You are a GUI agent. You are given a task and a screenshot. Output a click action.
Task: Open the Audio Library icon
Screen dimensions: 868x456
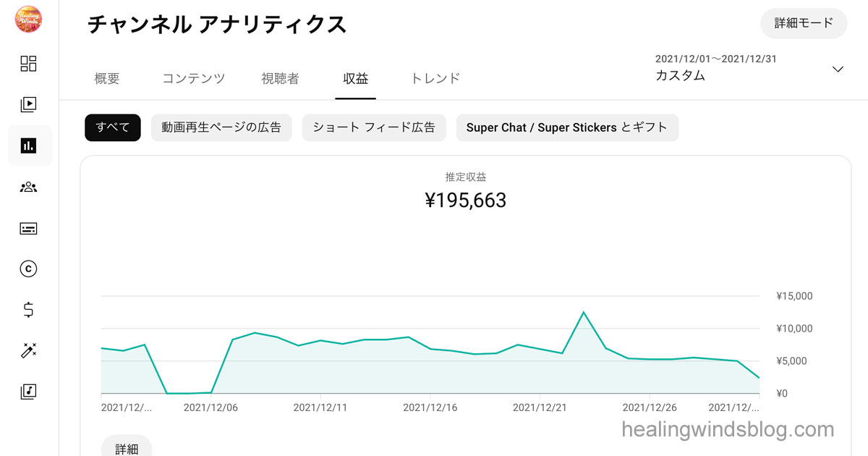(x=28, y=392)
